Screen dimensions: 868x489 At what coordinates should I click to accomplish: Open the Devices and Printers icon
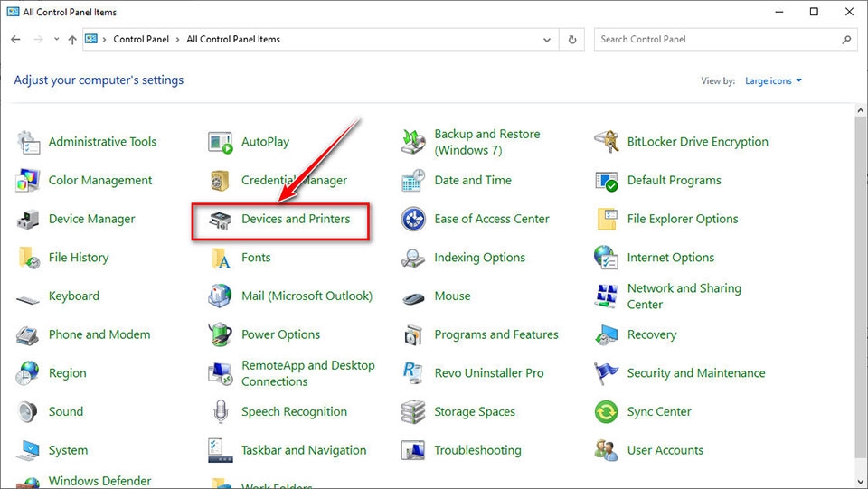[220, 220]
